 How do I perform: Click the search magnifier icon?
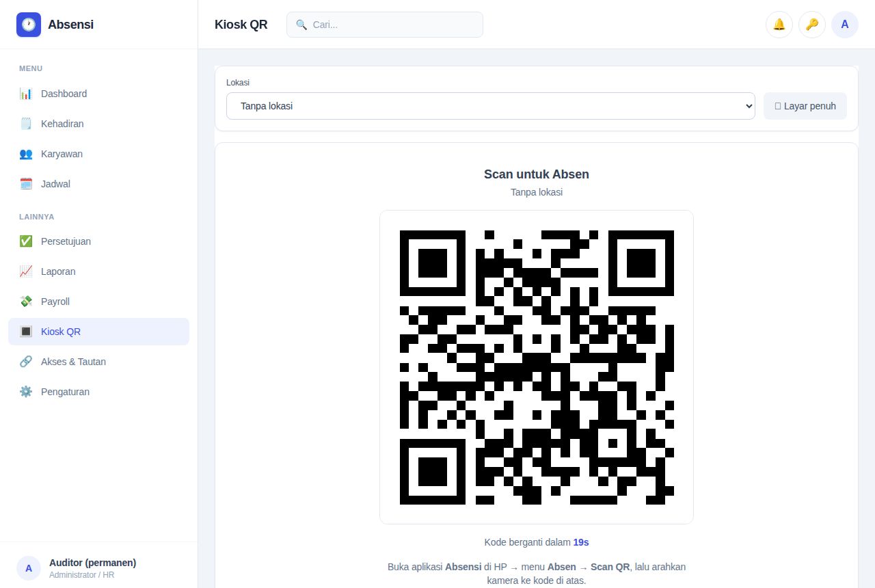(x=301, y=25)
